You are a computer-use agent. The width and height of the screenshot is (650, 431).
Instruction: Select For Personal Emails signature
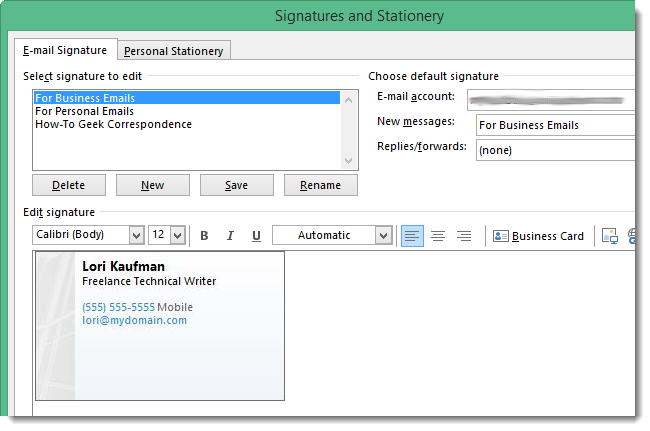click(x=187, y=111)
